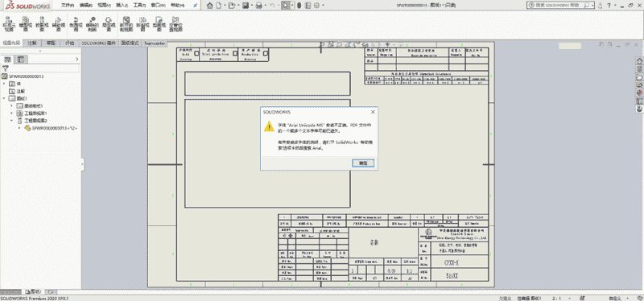Switch to the SOLIDWORKS 插件 tab
The width and height of the screenshot is (644, 301).
click(x=98, y=43)
